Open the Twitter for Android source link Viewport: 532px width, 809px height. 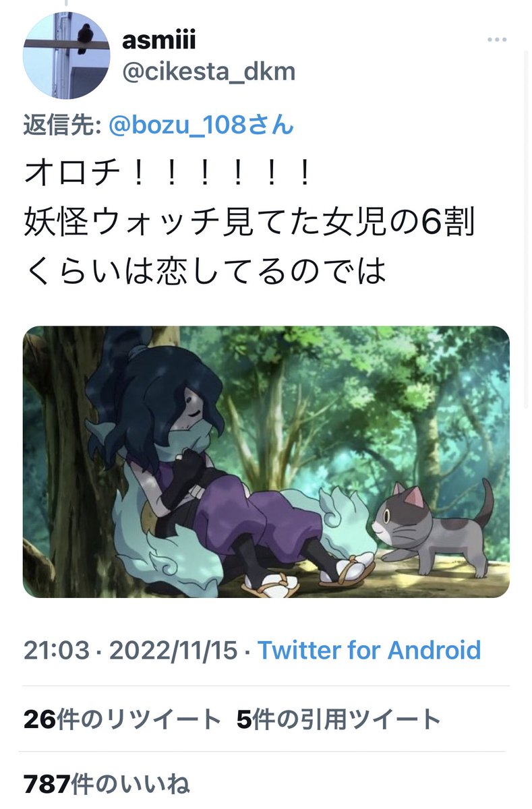(370, 651)
